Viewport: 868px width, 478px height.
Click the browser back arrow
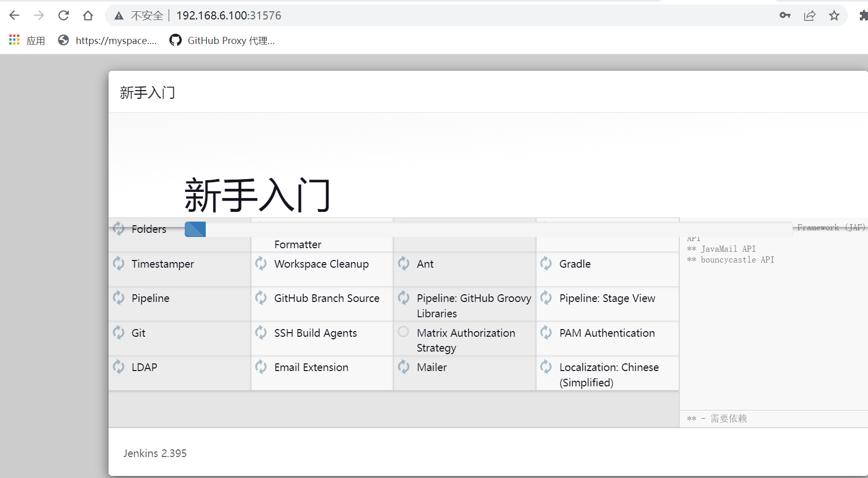point(14,15)
